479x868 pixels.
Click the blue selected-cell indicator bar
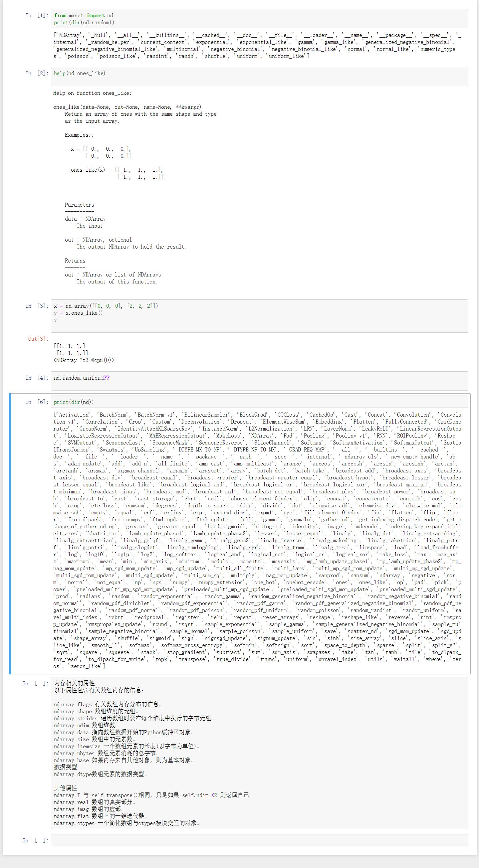coord(10,533)
